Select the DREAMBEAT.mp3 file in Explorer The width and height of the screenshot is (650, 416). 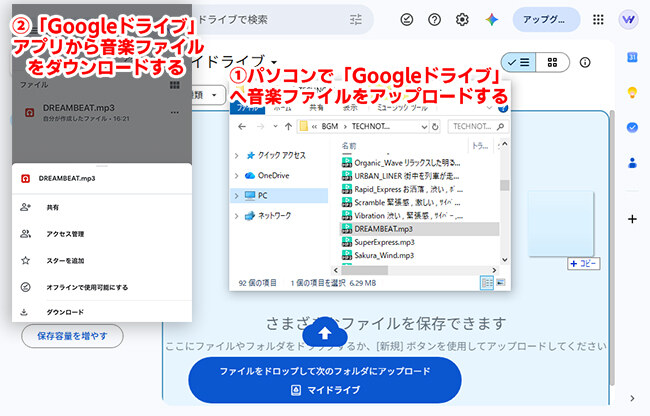click(419, 229)
